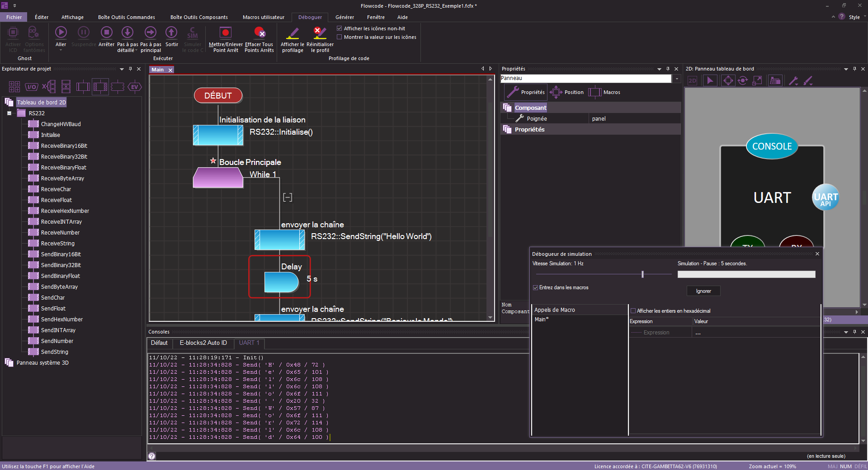Viewport: 868px width, 470px height.
Task: Switch to the UART 1 console tab
Action: coord(249,343)
